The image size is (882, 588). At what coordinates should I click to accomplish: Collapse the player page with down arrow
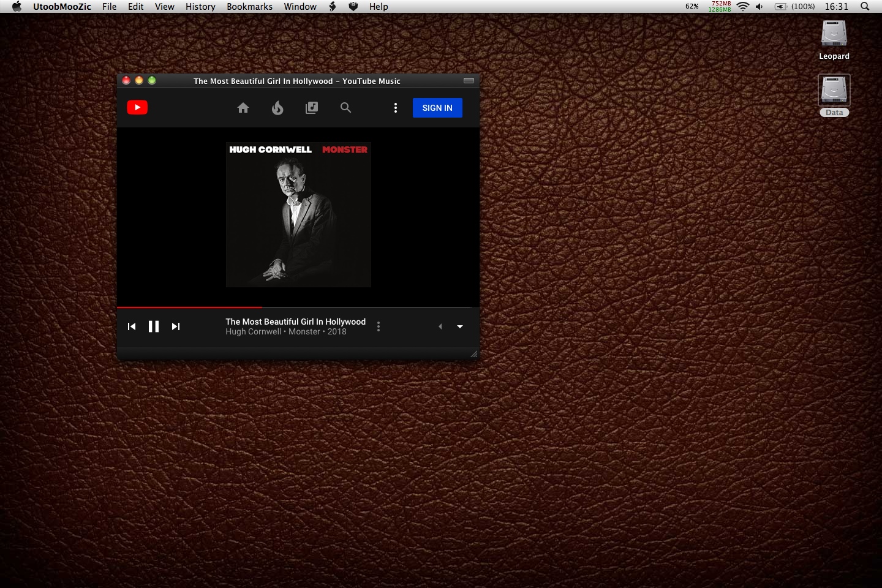point(460,326)
